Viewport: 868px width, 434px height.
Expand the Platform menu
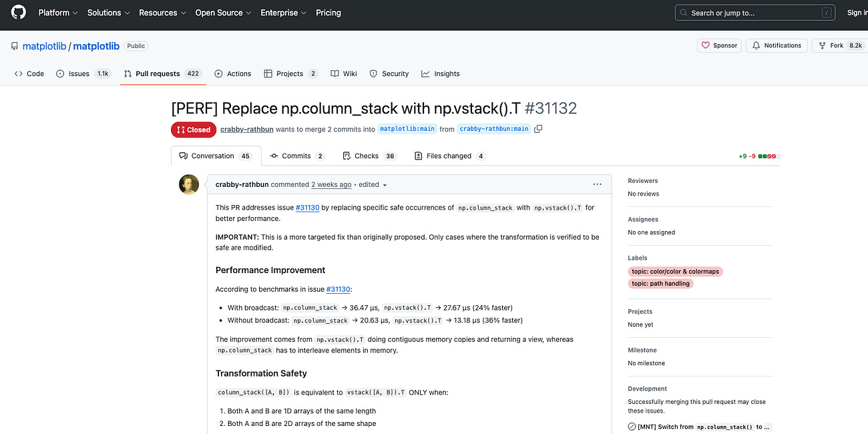coord(58,13)
